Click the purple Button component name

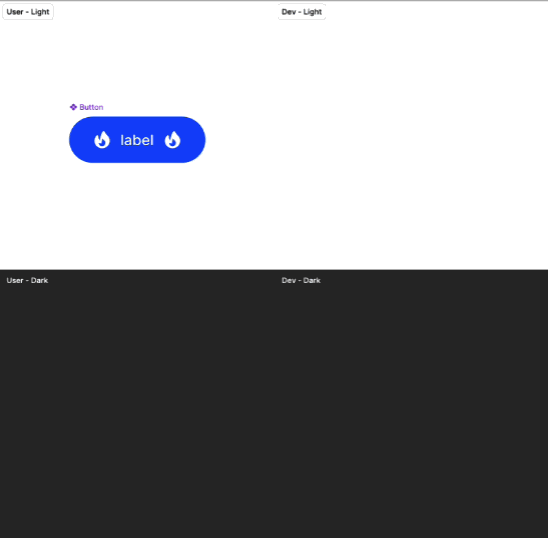[x=91, y=107]
